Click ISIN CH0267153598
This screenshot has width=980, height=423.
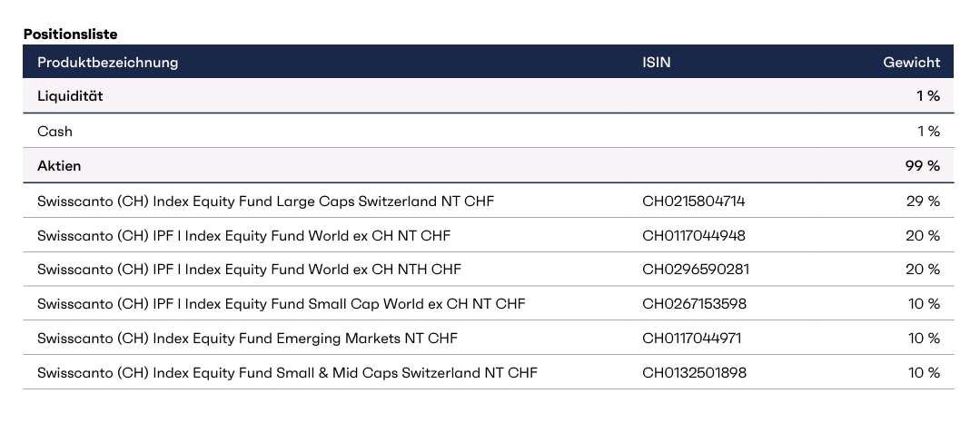694,303
